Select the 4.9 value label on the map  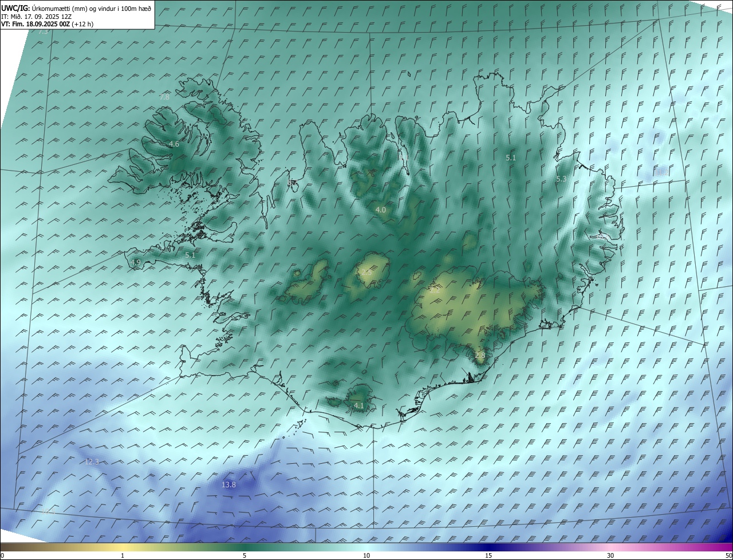(136, 262)
